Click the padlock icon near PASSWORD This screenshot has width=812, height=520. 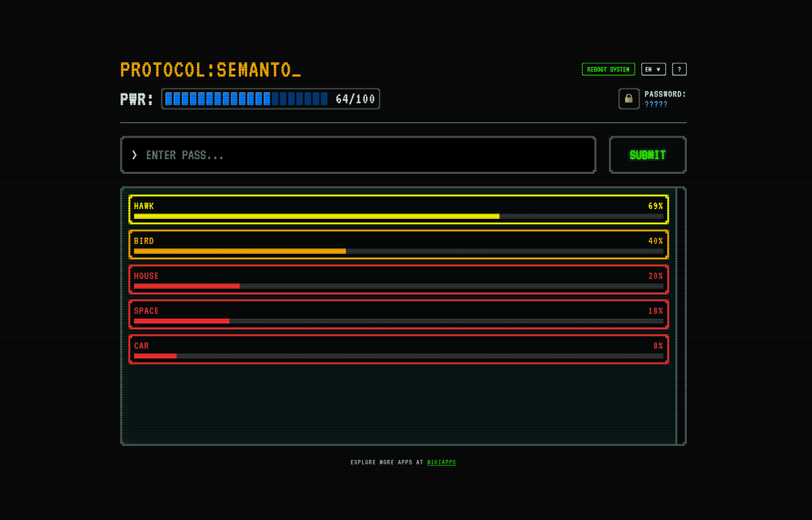pos(629,98)
